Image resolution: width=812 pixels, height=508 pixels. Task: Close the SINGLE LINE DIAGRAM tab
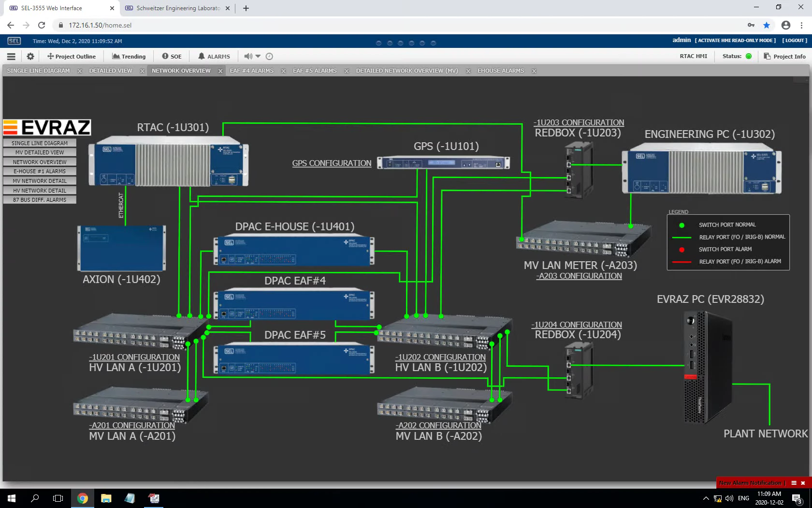pos(80,71)
